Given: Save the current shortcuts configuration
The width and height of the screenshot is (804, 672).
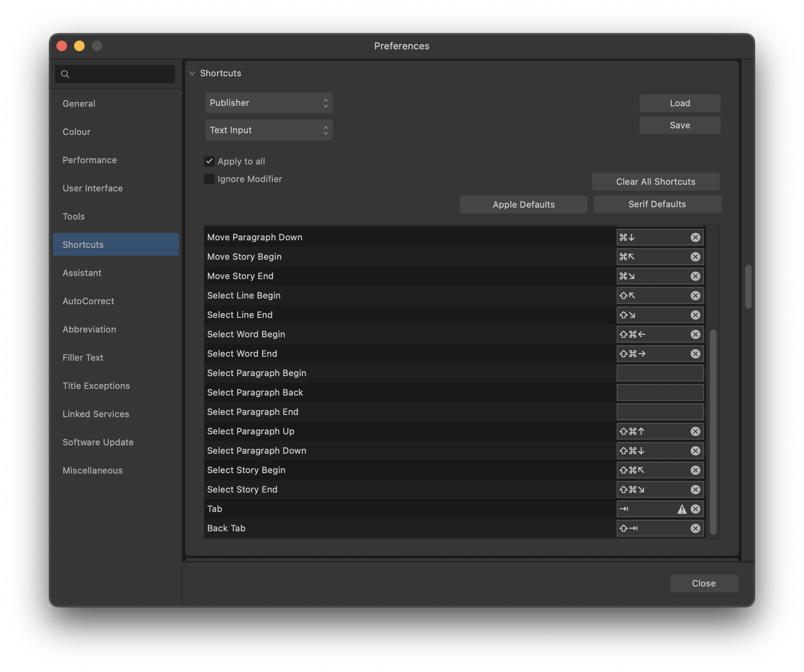Looking at the screenshot, I should tap(679, 125).
